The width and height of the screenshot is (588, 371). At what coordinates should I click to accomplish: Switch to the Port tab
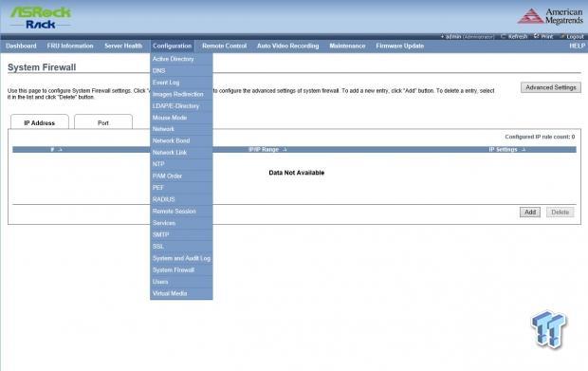pyautogui.click(x=103, y=122)
